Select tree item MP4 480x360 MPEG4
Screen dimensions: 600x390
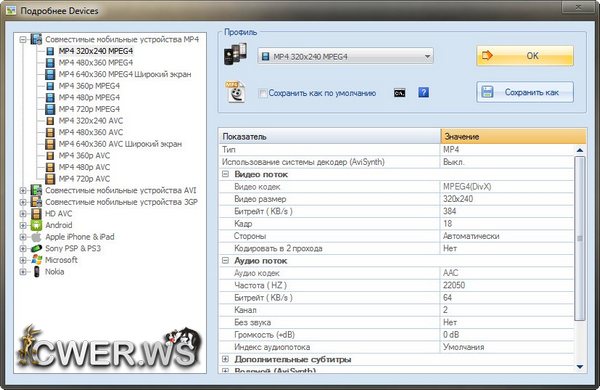96,62
